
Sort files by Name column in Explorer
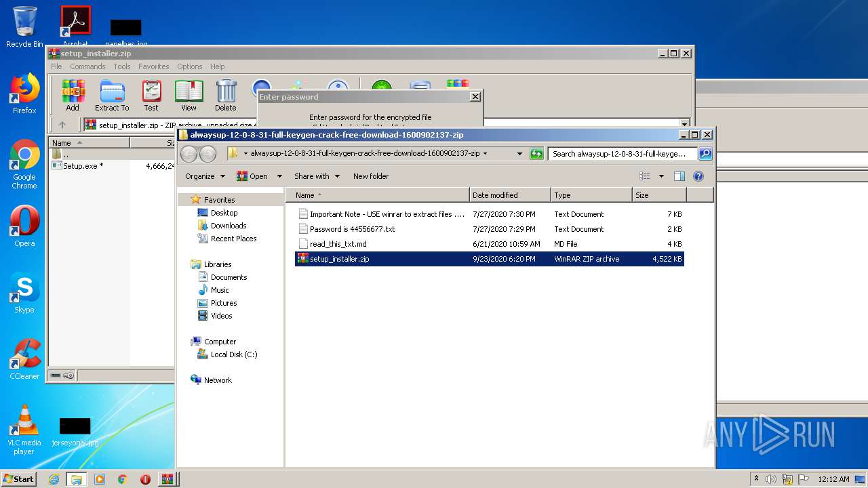[378, 195]
